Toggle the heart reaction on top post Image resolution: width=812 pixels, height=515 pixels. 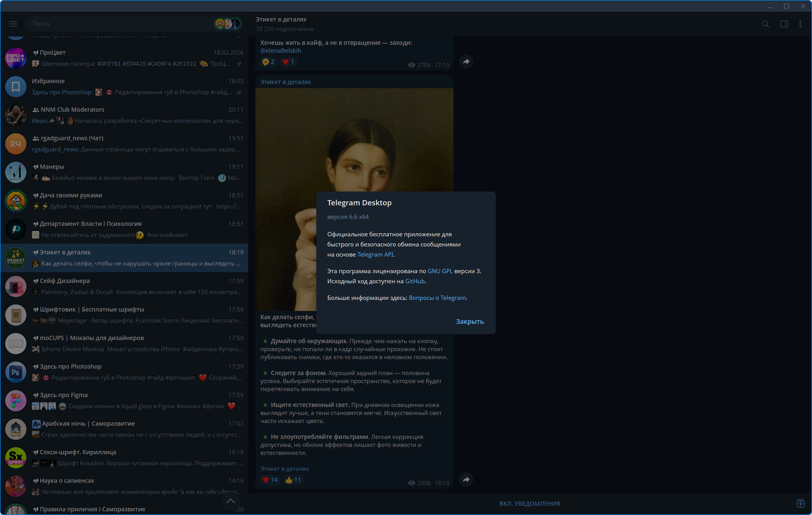[288, 62]
